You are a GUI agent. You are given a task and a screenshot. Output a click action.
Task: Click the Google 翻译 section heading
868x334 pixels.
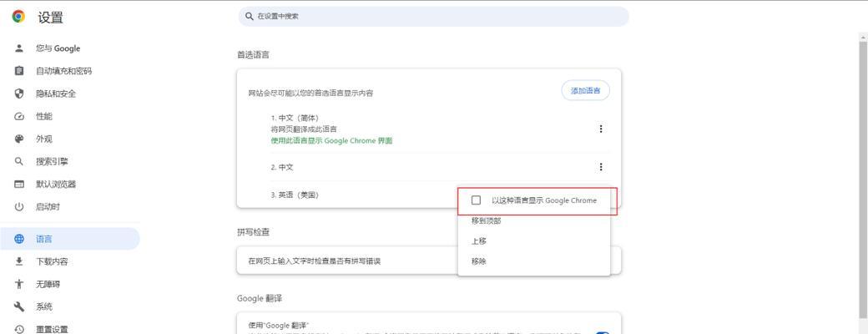pyautogui.click(x=260, y=298)
